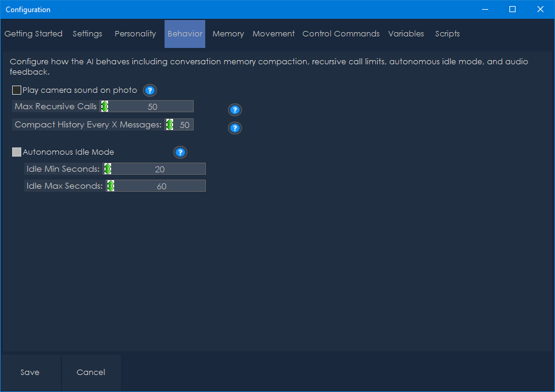
Task: Cancel the configuration dialog
Action: click(x=91, y=373)
